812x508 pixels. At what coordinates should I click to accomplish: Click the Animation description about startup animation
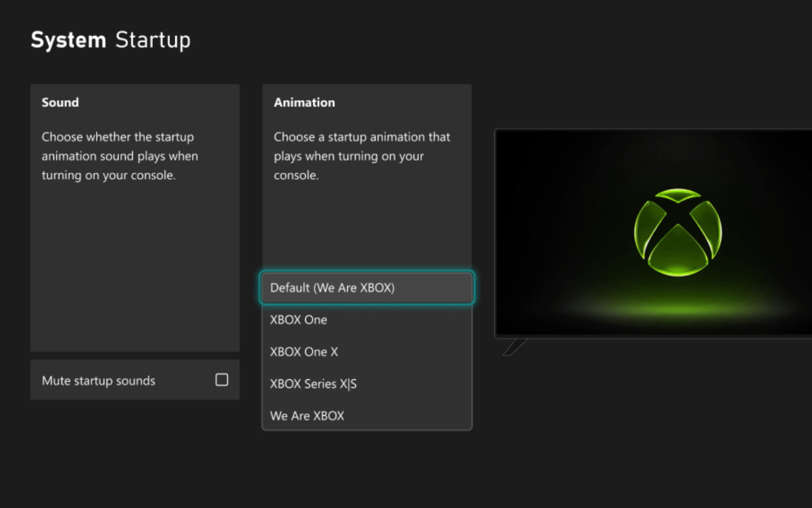362,156
